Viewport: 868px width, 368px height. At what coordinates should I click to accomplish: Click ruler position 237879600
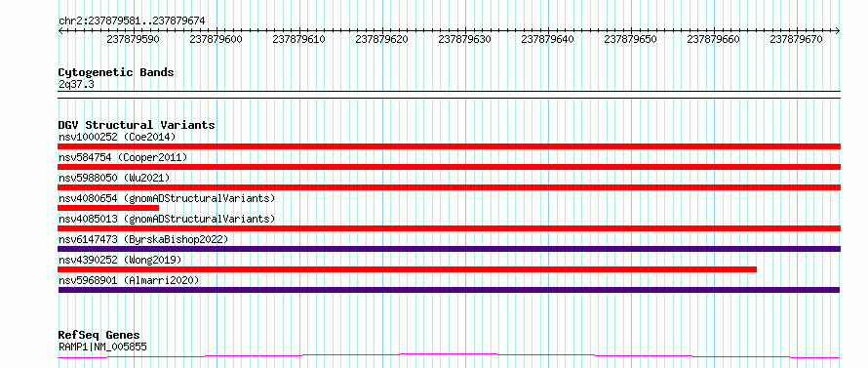[216, 39]
